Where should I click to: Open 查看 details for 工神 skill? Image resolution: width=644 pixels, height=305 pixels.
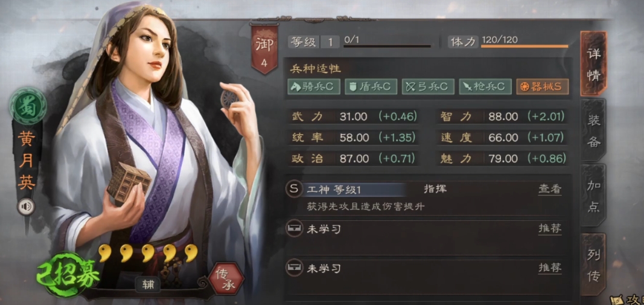pos(549,189)
